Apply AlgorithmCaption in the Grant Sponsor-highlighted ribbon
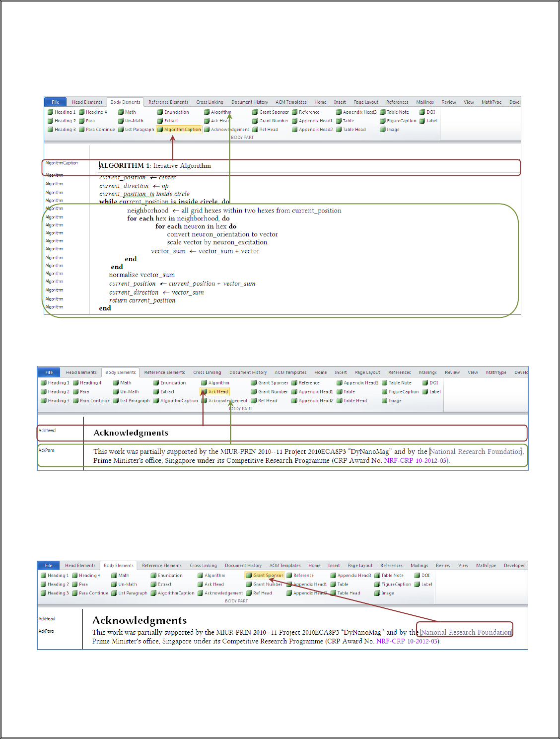This screenshot has width=560, height=739. [173, 593]
